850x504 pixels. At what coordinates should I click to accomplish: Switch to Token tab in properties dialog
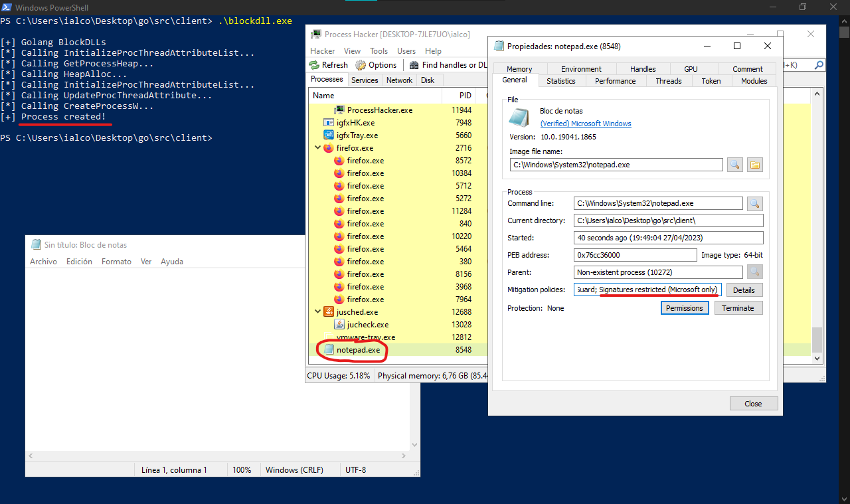(711, 81)
